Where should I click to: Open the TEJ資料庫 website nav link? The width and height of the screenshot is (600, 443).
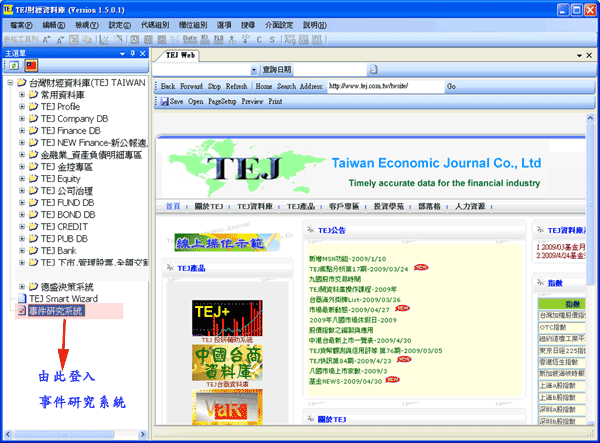pyautogui.click(x=254, y=207)
